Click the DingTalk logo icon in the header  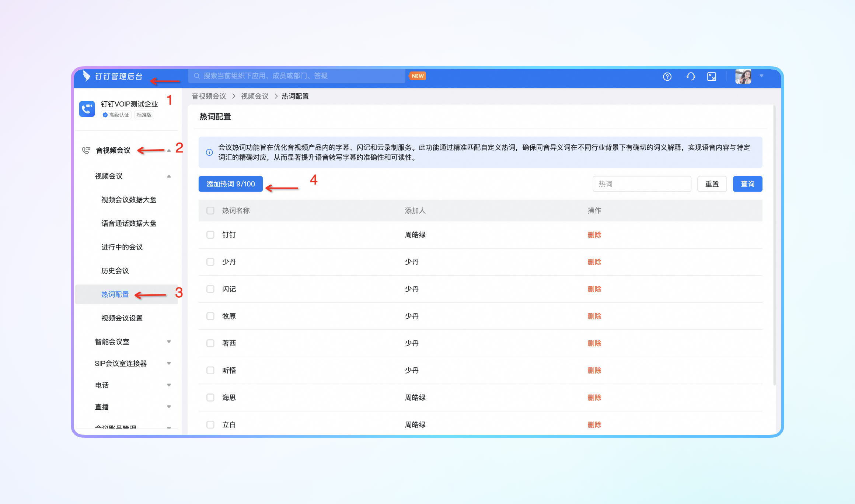(86, 76)
